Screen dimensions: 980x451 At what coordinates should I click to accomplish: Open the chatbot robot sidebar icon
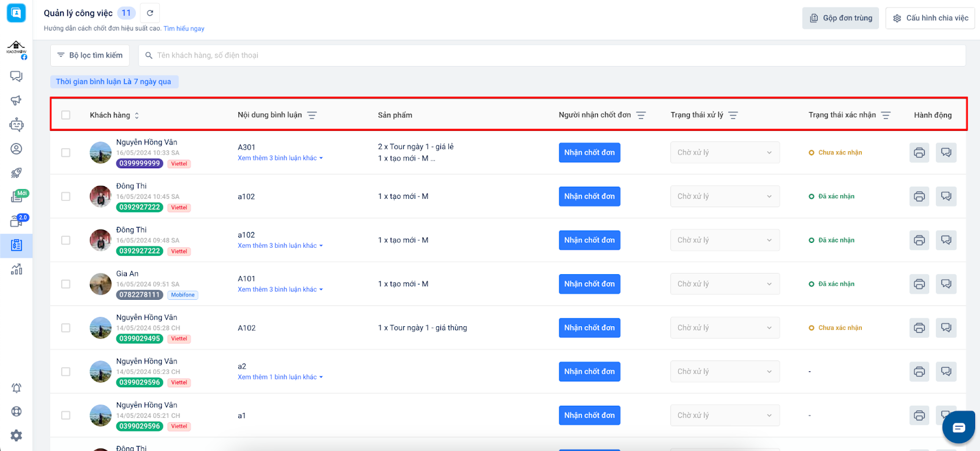click(17, 125)
